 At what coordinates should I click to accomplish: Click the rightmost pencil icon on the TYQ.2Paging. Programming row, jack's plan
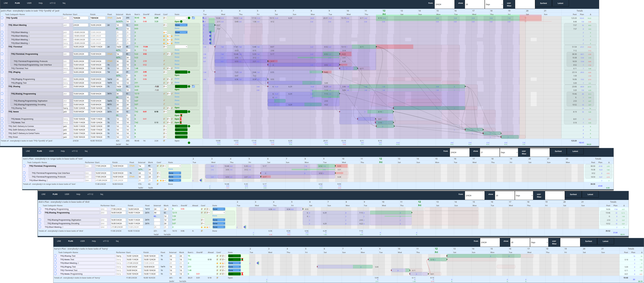coord(172,79)
